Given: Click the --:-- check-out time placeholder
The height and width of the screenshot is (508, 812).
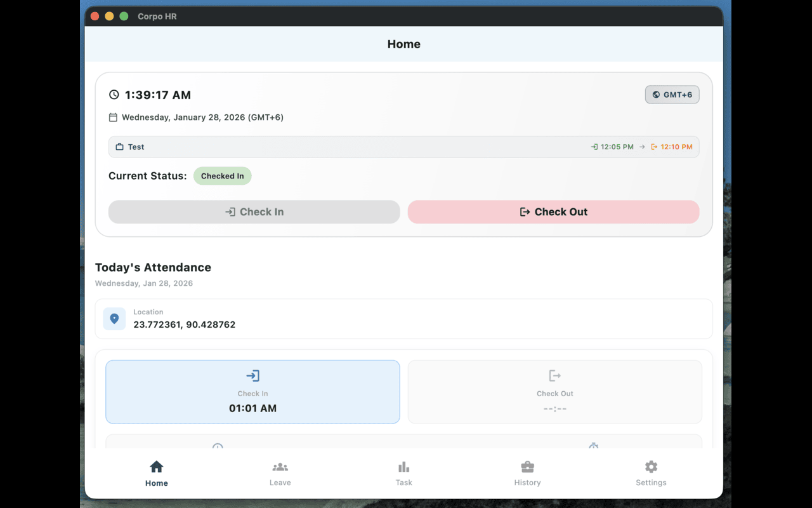Looking at the screenshot, I should (x=555, y=408).
